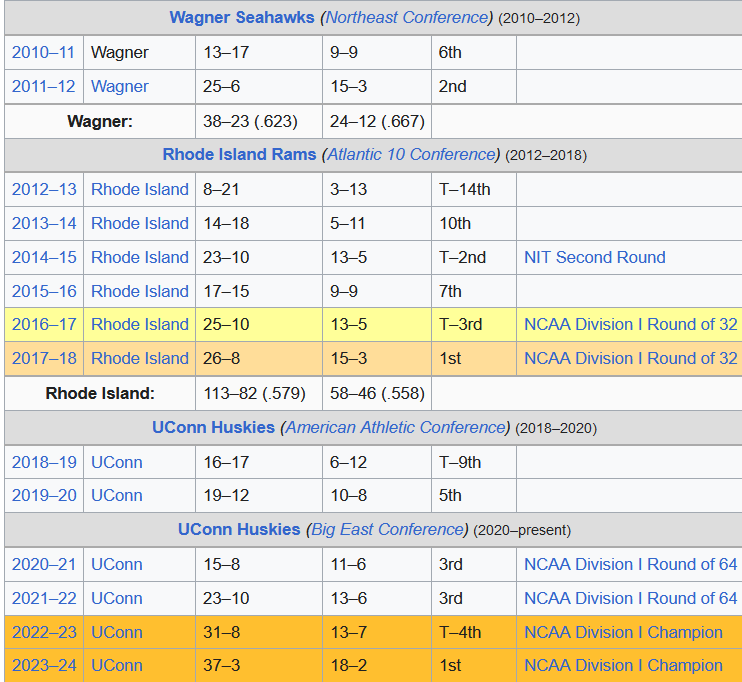This screenshot has width=742, height=682.
Task: Open the Rhode Island Rams link
Action: 239,154
